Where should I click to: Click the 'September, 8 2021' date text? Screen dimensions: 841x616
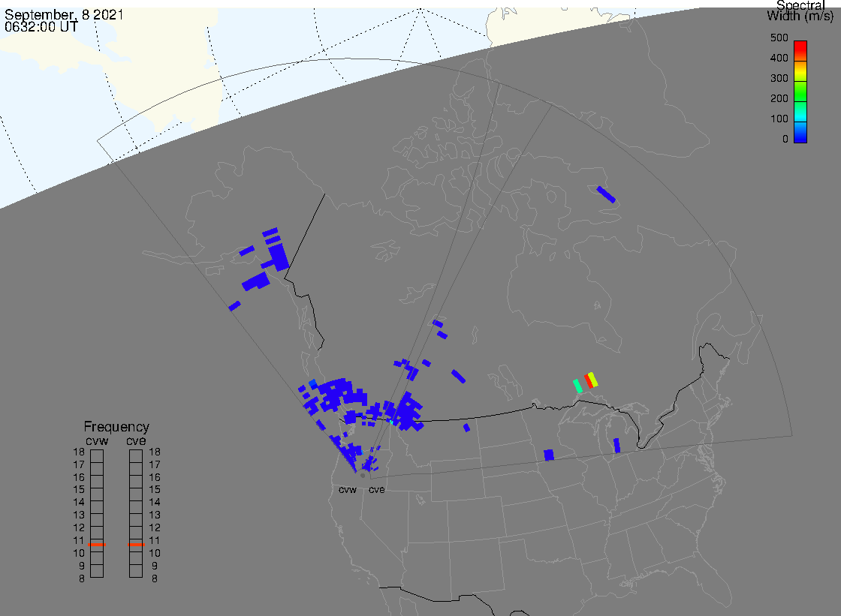[x=64, y=15]
